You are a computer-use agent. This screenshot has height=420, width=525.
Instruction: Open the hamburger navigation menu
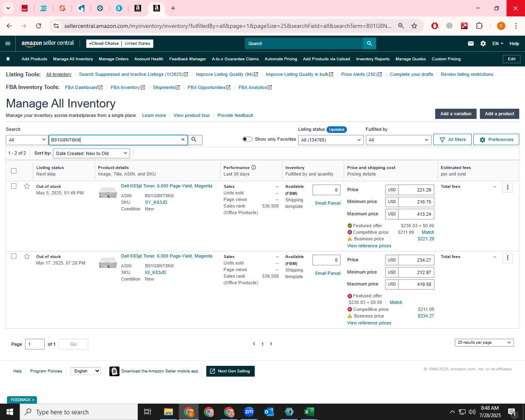click(x=8, y=43)
